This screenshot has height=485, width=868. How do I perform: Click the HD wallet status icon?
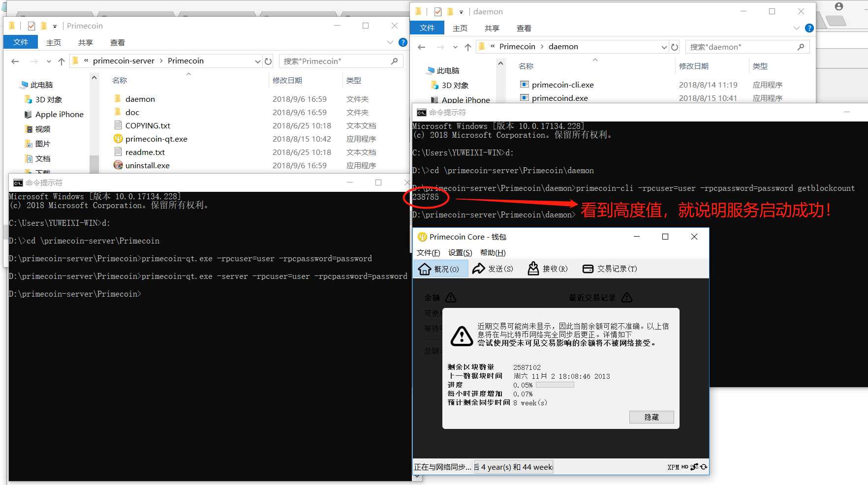tap(685, 467)
